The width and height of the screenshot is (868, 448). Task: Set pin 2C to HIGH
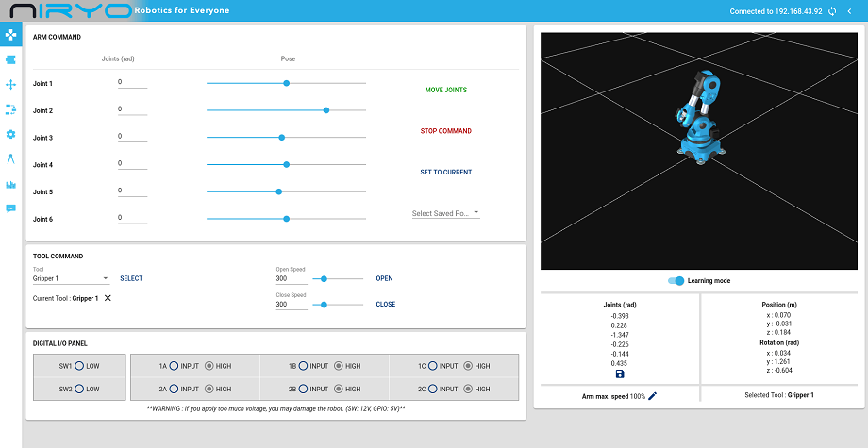point(468,389)
